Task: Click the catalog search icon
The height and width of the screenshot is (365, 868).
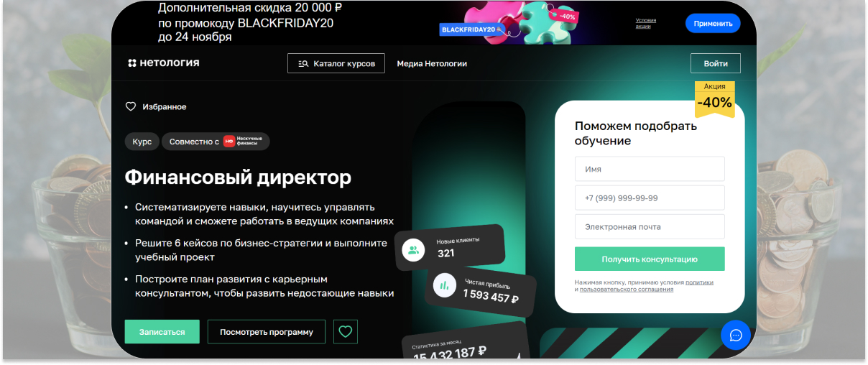Action: click(x=303, y=63)
